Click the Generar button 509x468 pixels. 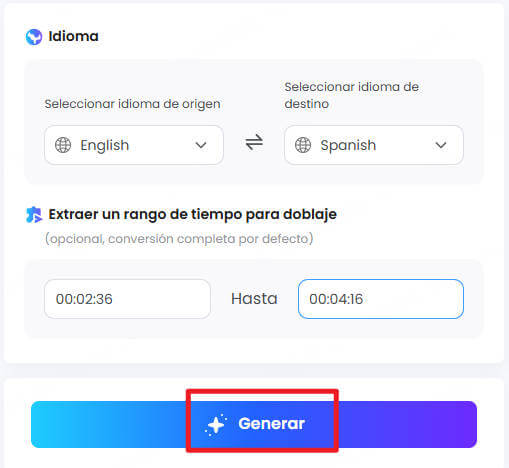coord(254,424)
